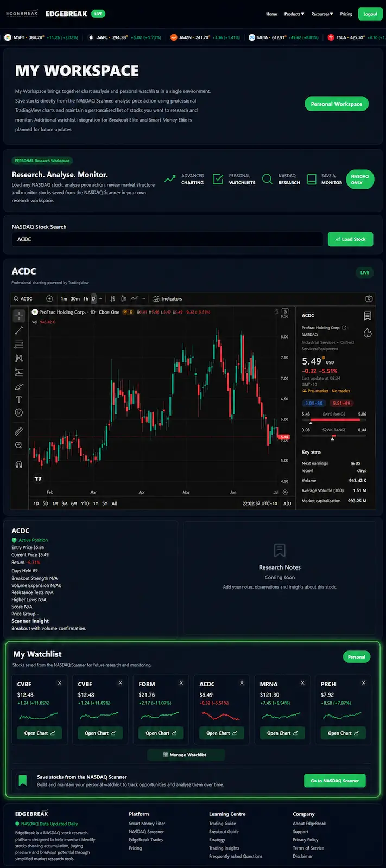Switch chart style to bars icon
Image resolution: width=386 pixels, height=868 pixels.
point(112,298)
